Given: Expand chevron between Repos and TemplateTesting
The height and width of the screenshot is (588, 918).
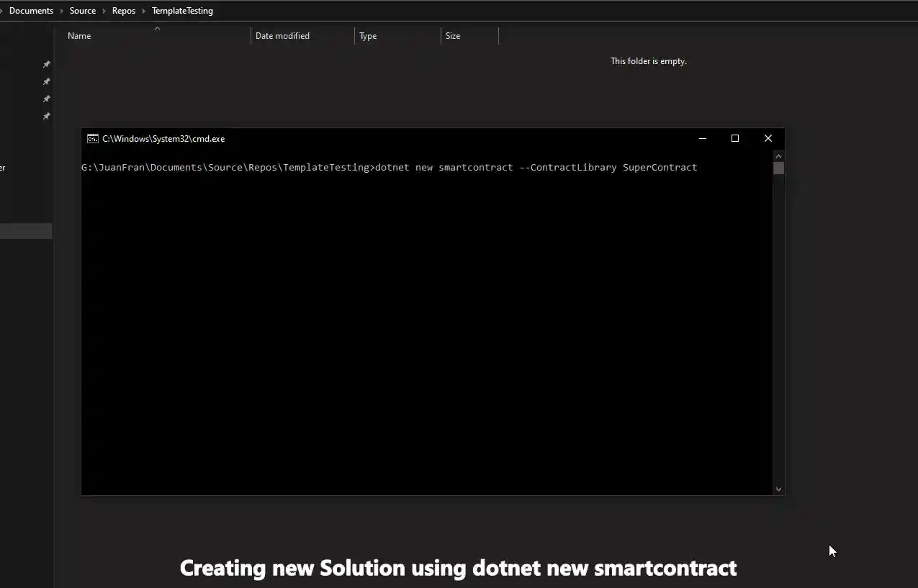Looking at the screenshot, I should coord(143,11).
